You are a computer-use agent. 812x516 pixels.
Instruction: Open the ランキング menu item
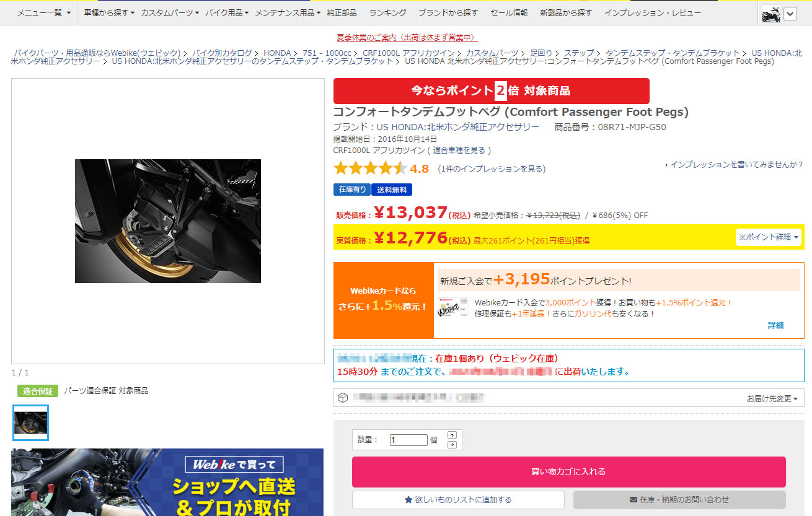coord(387,13)
